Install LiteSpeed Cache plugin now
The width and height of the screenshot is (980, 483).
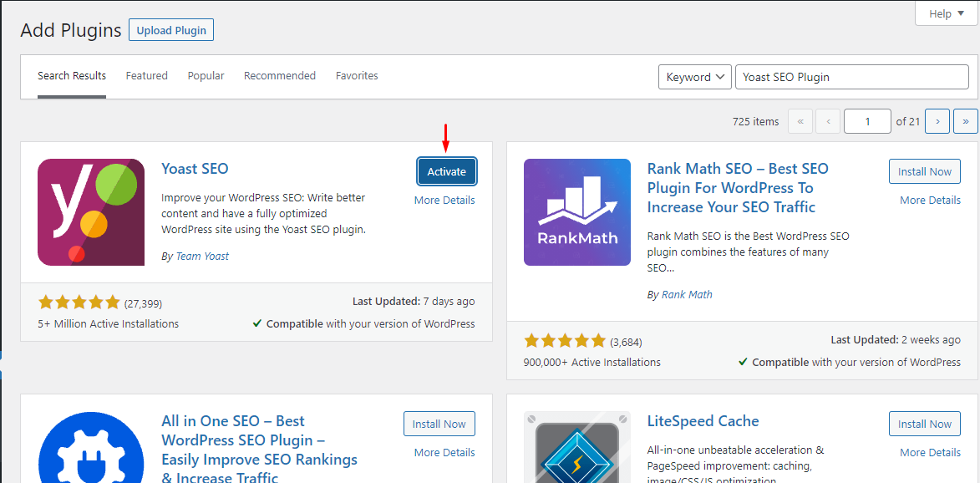[x=924, y=424]
